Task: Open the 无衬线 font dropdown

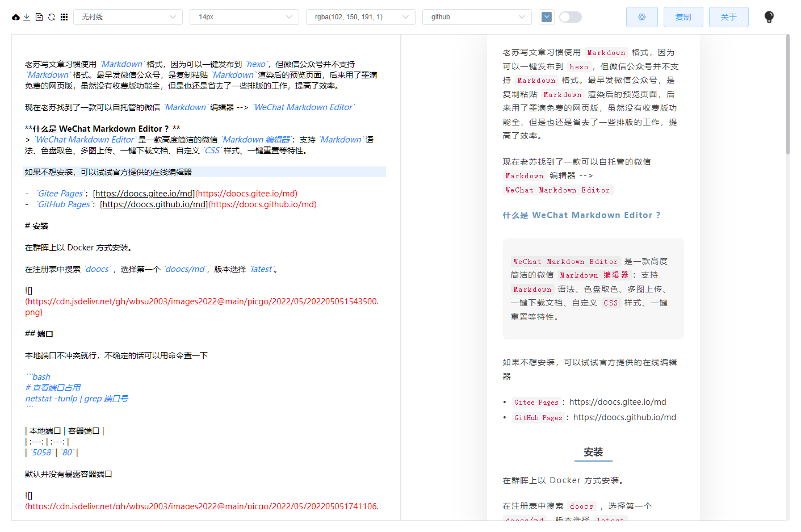Action: tap(128, 17)
